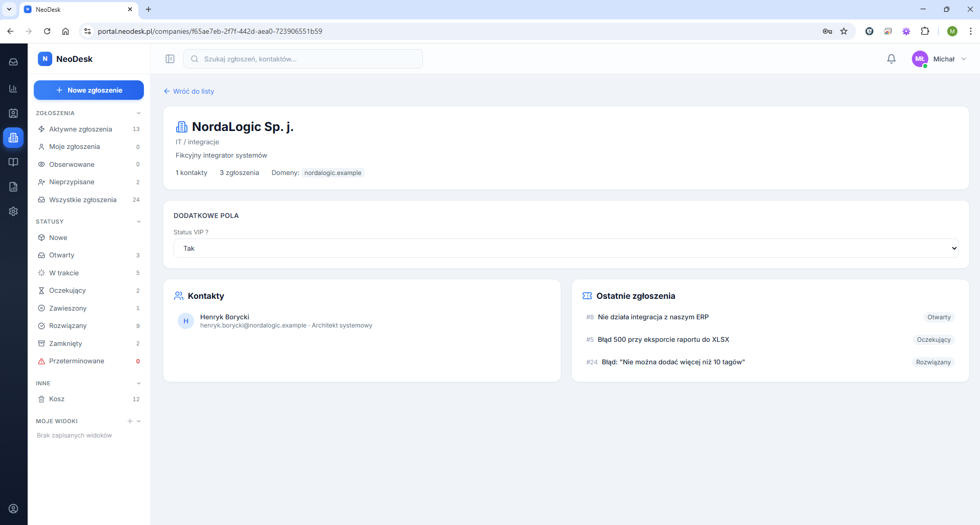980x525 pixels.
Task: Click the Rozwiązany badge on ticket #24
Action: pos(933,362)
